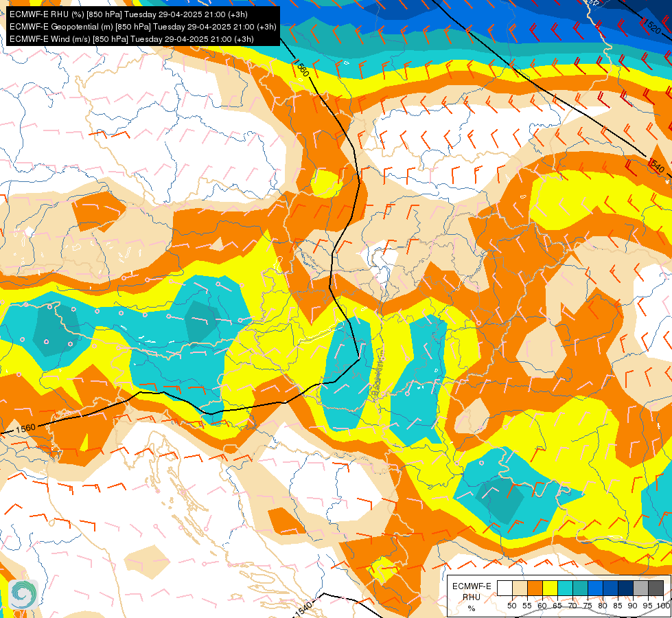672x618 pixels.
Task: Click the legend tick value 80
Action: coord(603,606)
